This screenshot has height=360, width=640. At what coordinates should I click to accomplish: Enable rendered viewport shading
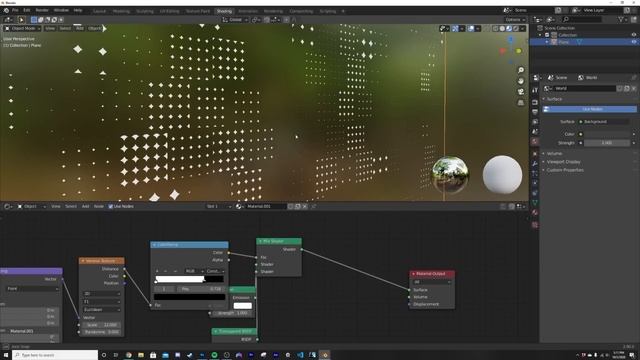pos(516,29)
